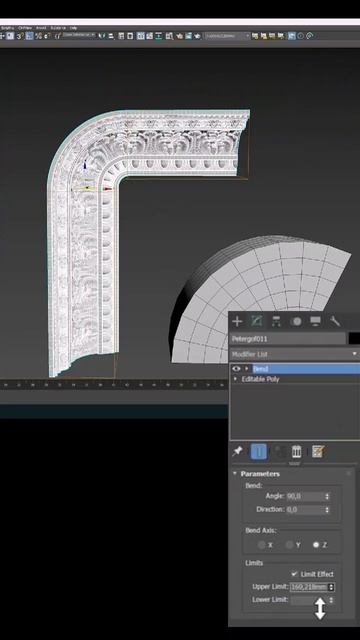
Task: Toggle Show End Result button
Action: (258, 452)
